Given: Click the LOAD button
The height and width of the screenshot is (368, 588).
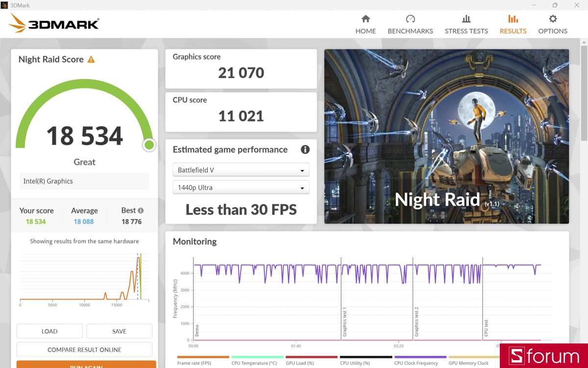Looking at the screenshot, I should 49,331.
